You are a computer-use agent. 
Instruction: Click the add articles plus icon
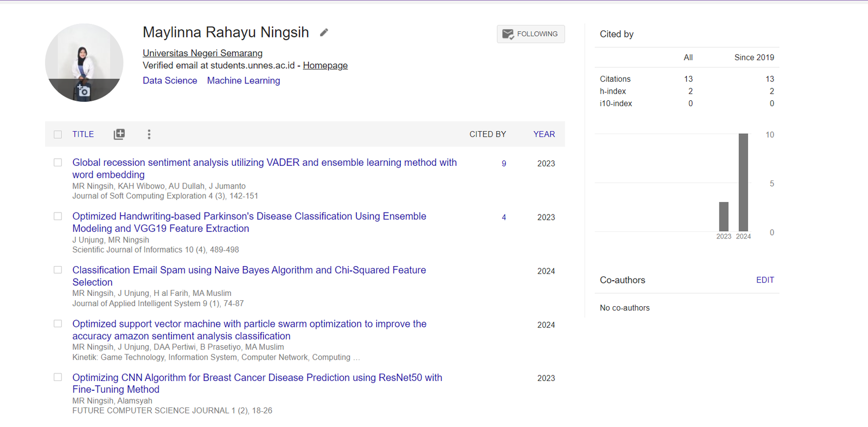click(x=119, y=134)
